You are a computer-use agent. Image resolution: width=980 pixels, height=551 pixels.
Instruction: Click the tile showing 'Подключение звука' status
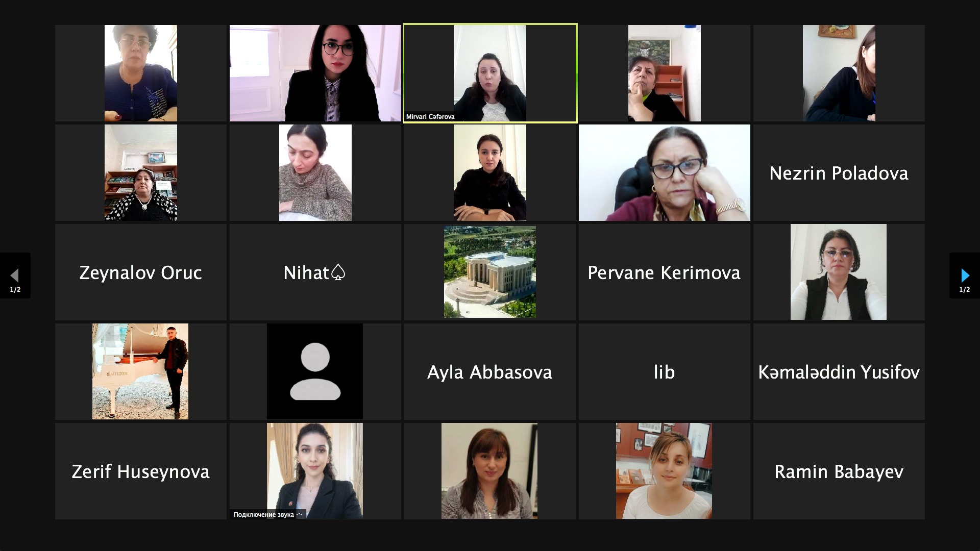click(x=315, y=471)
